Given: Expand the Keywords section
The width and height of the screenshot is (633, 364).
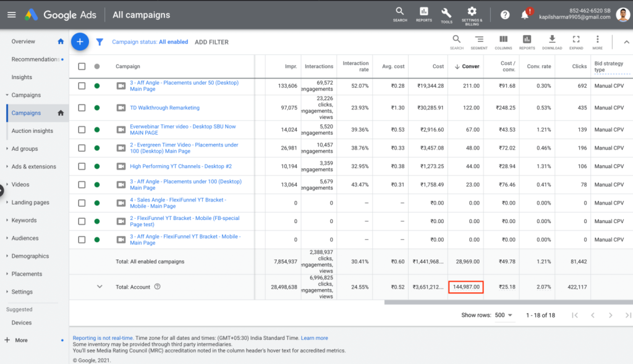Looking at the screenshot, I should tap(7, 220).
